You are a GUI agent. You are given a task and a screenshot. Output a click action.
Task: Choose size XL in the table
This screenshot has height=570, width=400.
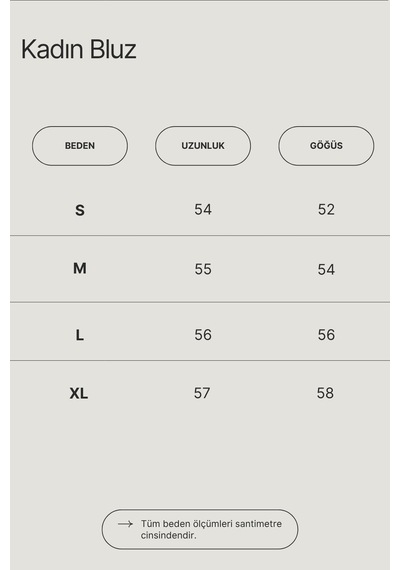pyautogui.click(x=79, y=393)
